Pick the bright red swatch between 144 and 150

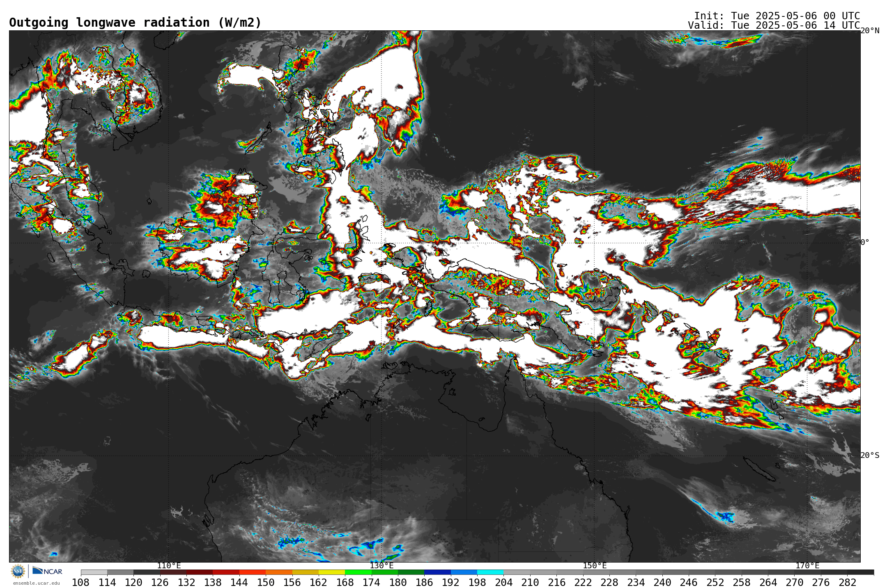pyautogui.click(x=253, y=572)
